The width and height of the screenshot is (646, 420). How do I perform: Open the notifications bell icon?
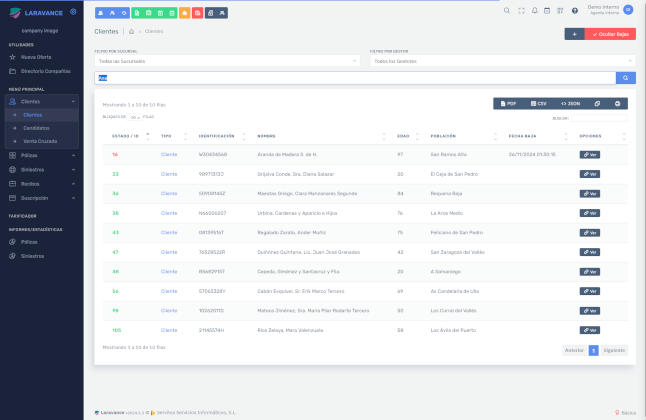[x=534, y=10]
